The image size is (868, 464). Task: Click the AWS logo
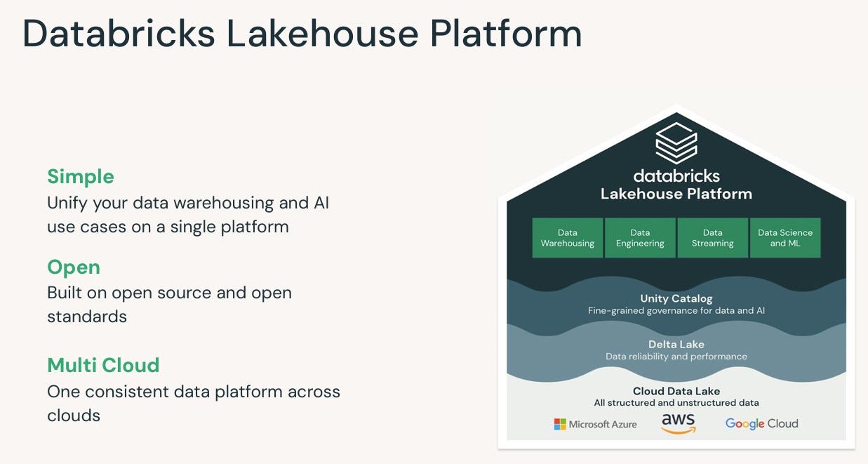[678, 423]
